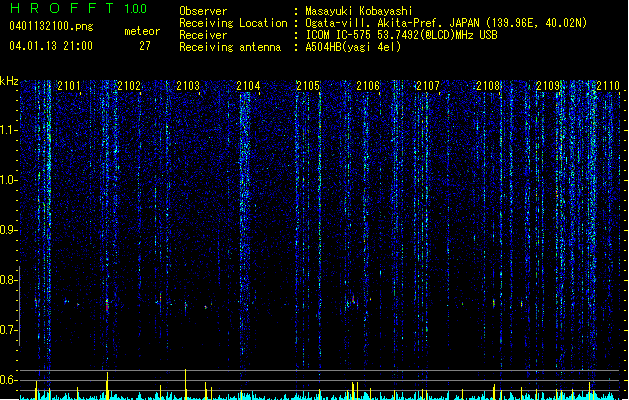Image resolution: width=629 pixels, height=400 pixels.
Task: Click the meteor count label
Action: click(142, 31)
